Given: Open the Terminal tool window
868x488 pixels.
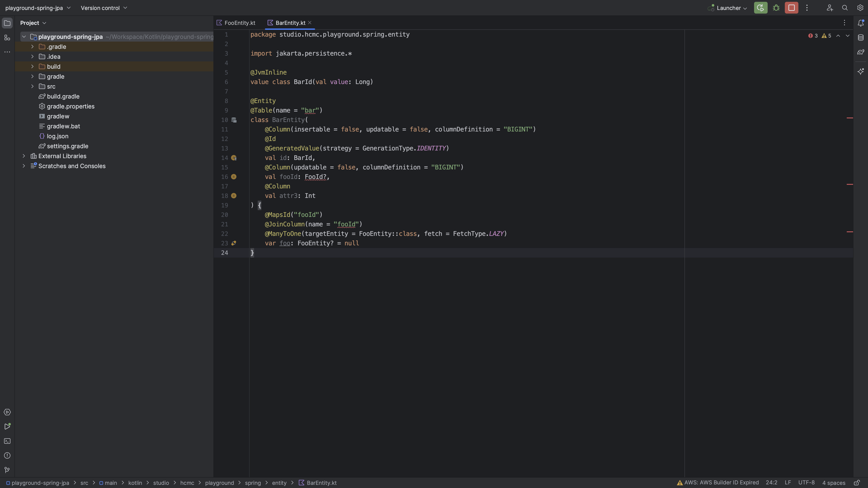Looking at the screenshot, I should click(x=7, y=441).
